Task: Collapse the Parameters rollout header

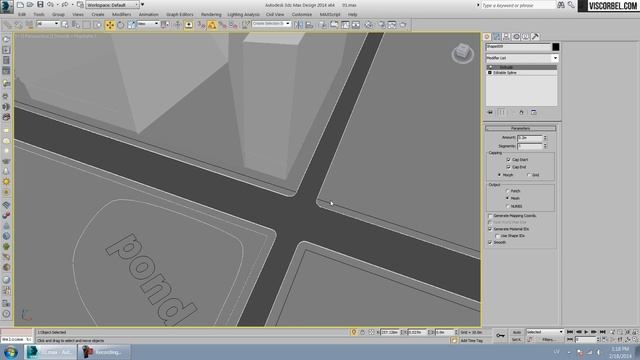Action: (x=520, y=128)
